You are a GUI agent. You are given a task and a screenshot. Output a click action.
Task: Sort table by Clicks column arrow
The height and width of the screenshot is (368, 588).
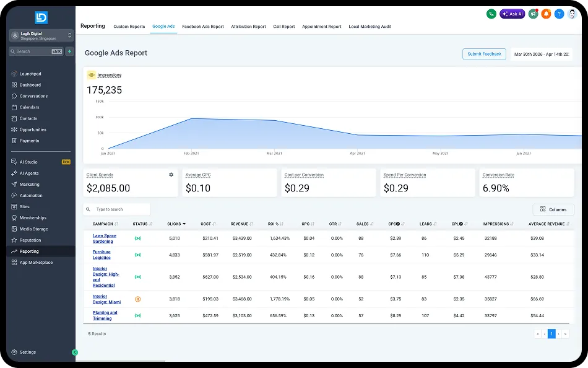coord(184,224)
